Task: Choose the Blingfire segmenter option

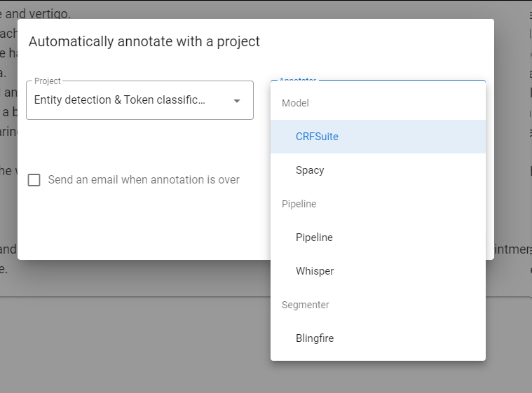Action: click(x=315, y=338)
